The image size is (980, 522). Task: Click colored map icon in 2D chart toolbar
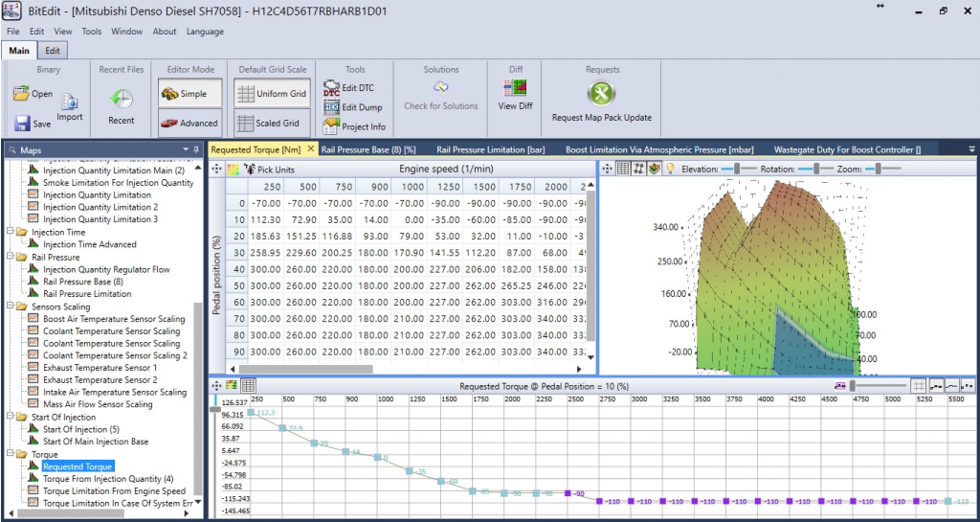232,386
